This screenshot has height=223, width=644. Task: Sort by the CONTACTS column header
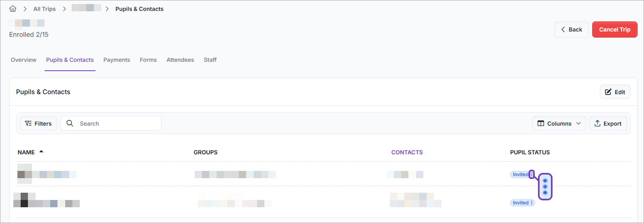point(407,152)
